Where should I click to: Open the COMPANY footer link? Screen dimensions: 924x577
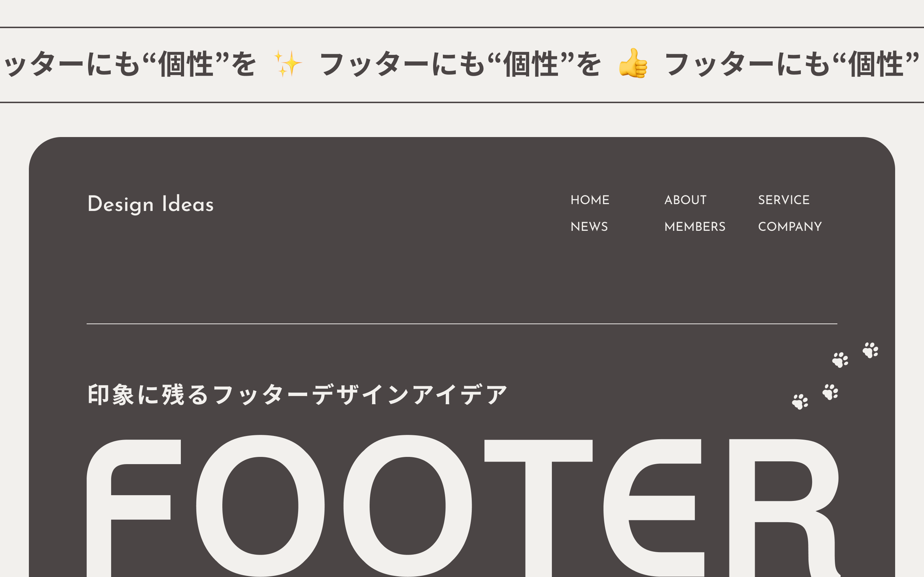point(790,227)
